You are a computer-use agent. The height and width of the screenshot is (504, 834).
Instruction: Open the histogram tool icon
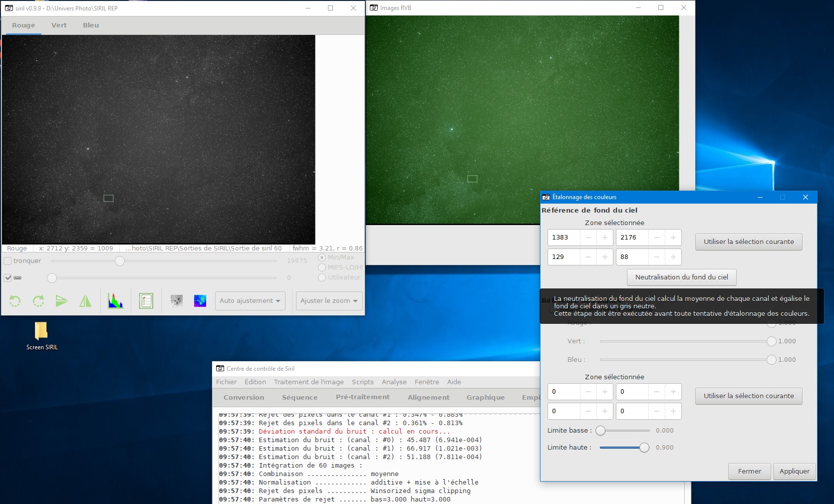tap(115, 301)
